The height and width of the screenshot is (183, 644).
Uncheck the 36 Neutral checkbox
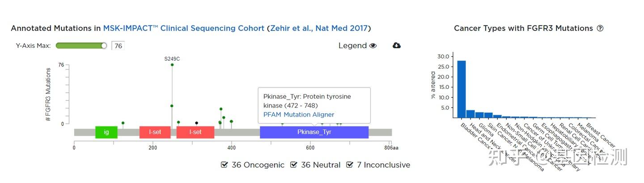pos(294,165)
